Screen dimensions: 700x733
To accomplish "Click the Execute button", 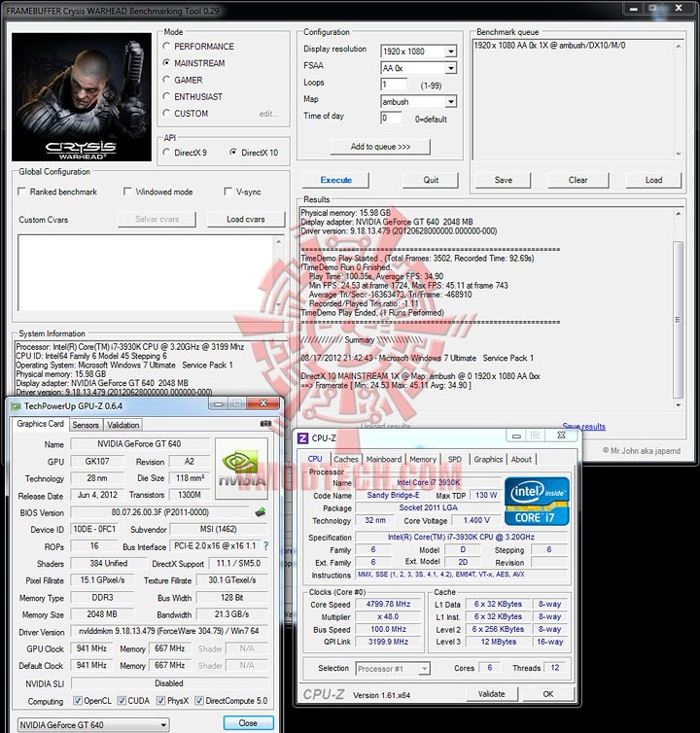I will coord(335,180).
